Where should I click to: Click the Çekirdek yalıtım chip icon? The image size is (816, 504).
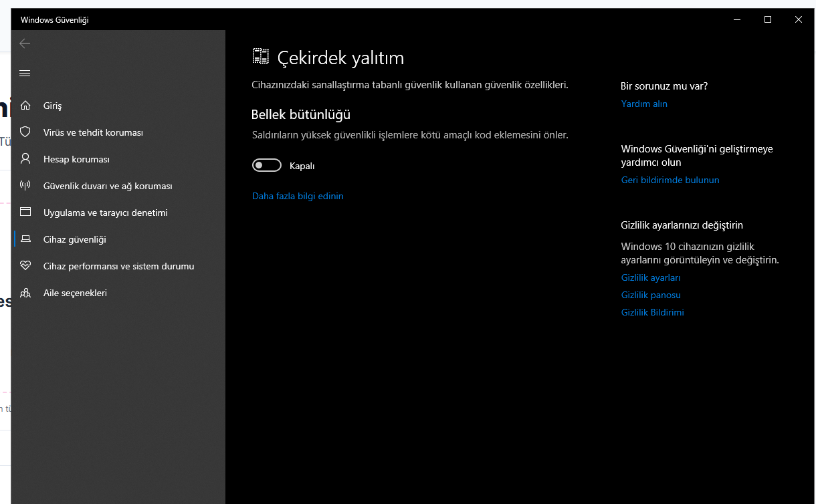coord(261,57)
